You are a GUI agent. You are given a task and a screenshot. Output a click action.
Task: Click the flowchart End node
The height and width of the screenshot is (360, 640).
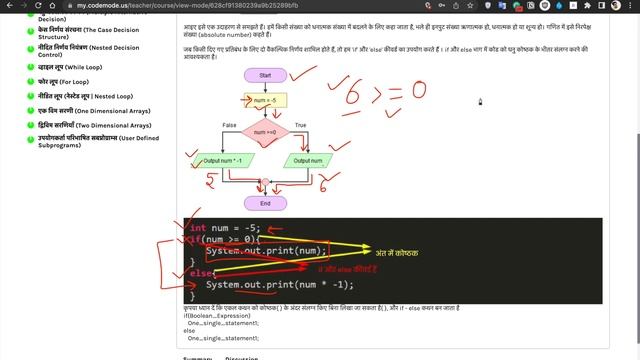(265, 203)
